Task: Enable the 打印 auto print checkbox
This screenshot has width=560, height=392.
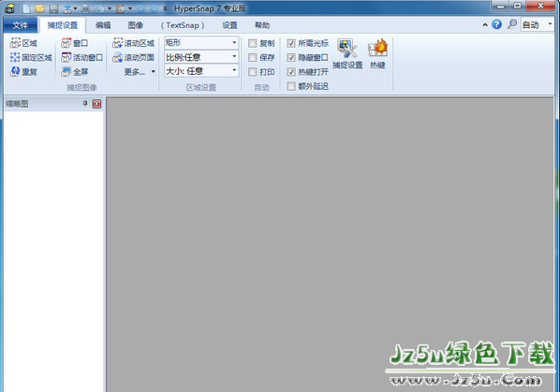Action: coord(253,72)
